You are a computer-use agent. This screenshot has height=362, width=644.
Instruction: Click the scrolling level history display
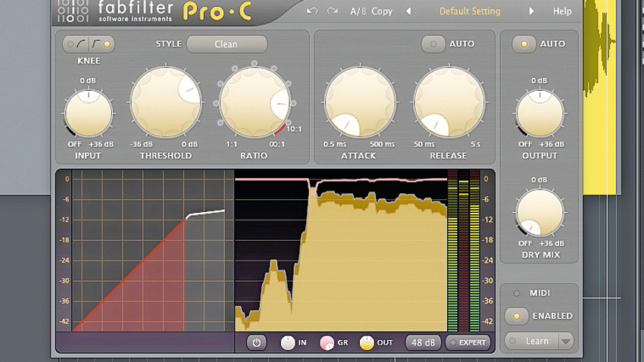point(340,251)
